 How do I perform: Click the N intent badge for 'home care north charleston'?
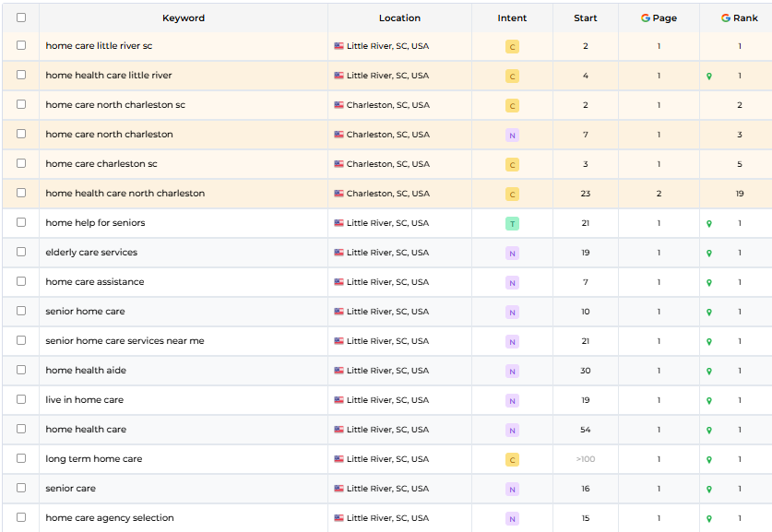512,136
